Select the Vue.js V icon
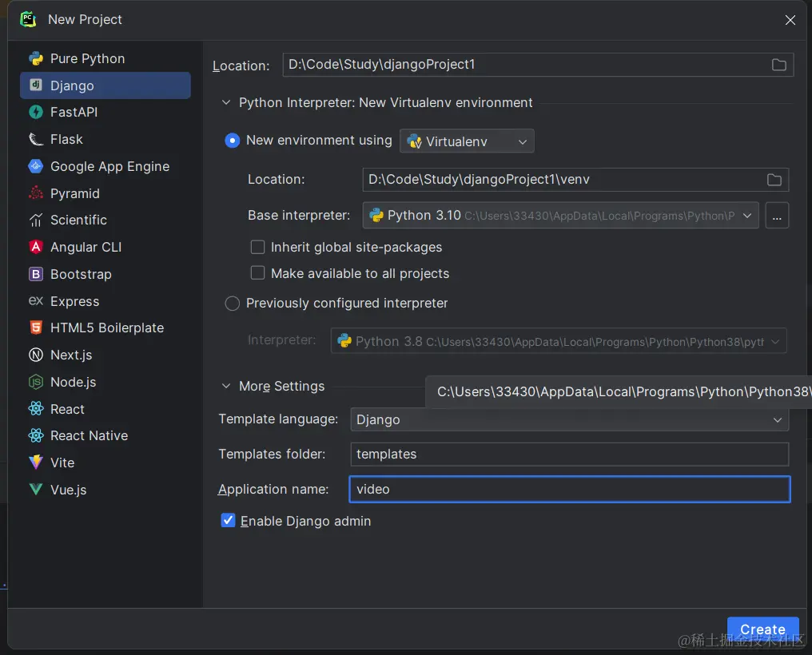The image size is (812, 655). point(36,489)
